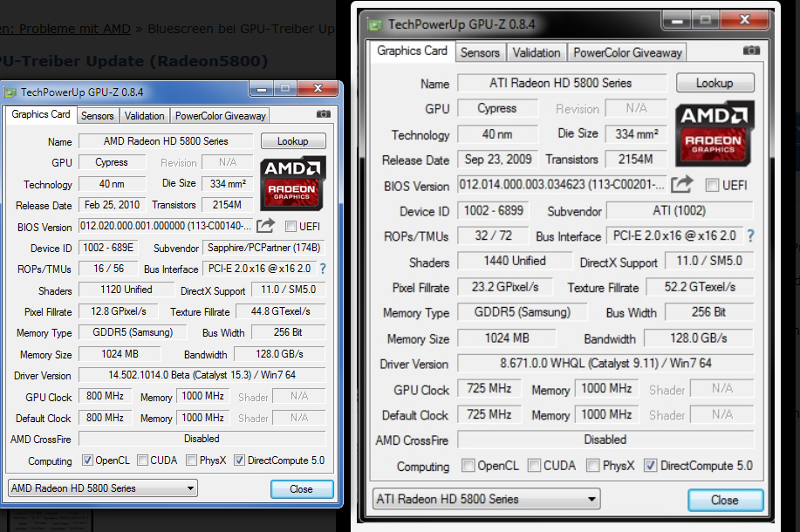
Task: Click GPU Clock 800 MHz value
Action: (x=105, y=396)
